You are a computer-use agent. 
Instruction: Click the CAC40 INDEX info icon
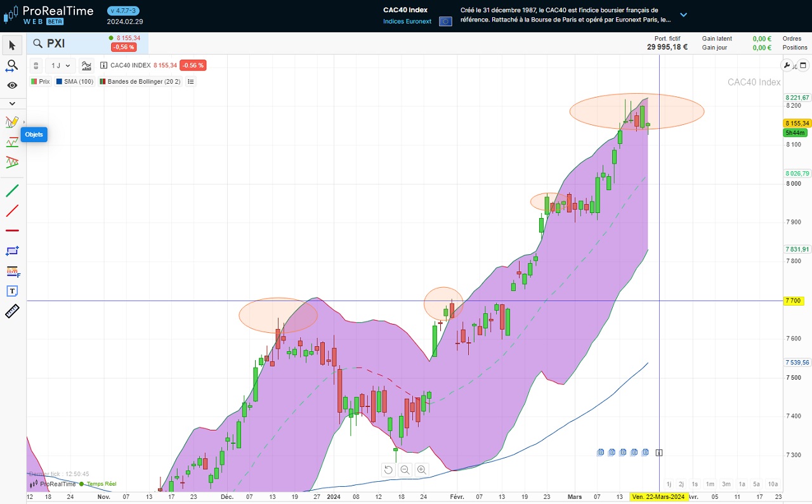104,65
